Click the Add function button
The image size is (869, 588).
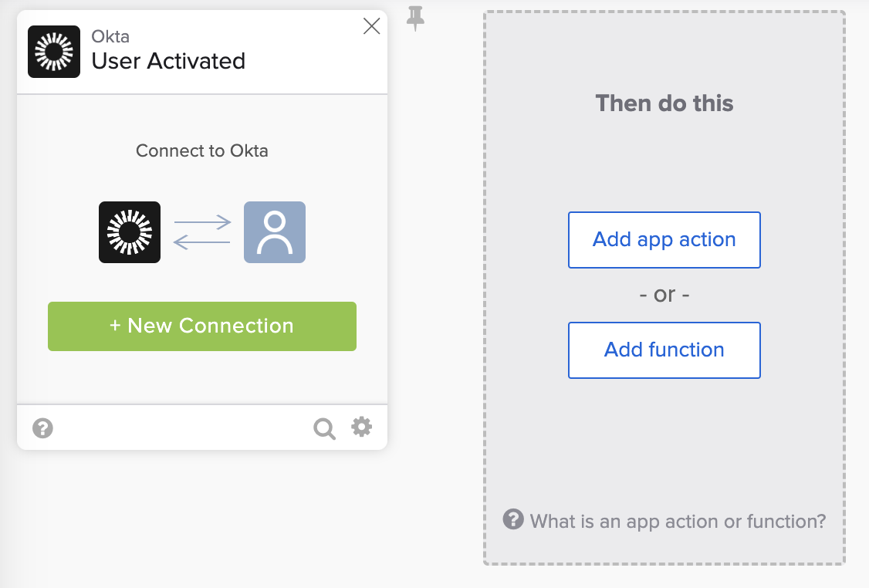pyautogui.click(x=664, y=350)
